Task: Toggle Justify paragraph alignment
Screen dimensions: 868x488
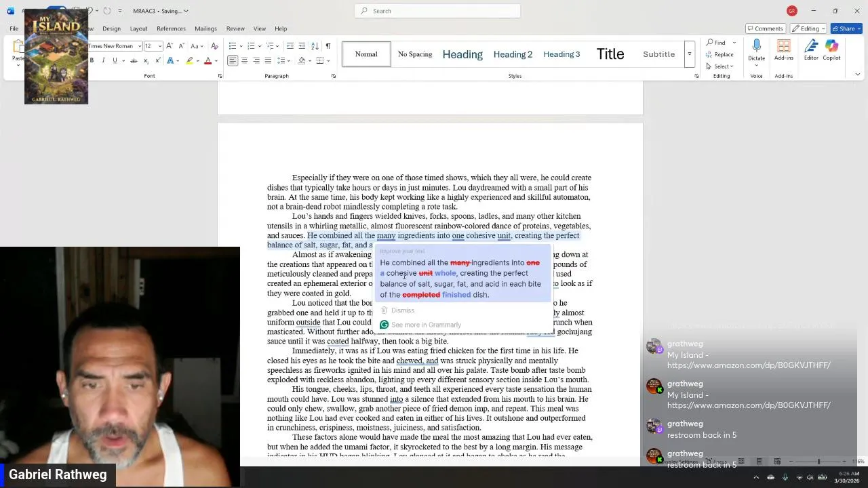Action: tap(268, 60)
